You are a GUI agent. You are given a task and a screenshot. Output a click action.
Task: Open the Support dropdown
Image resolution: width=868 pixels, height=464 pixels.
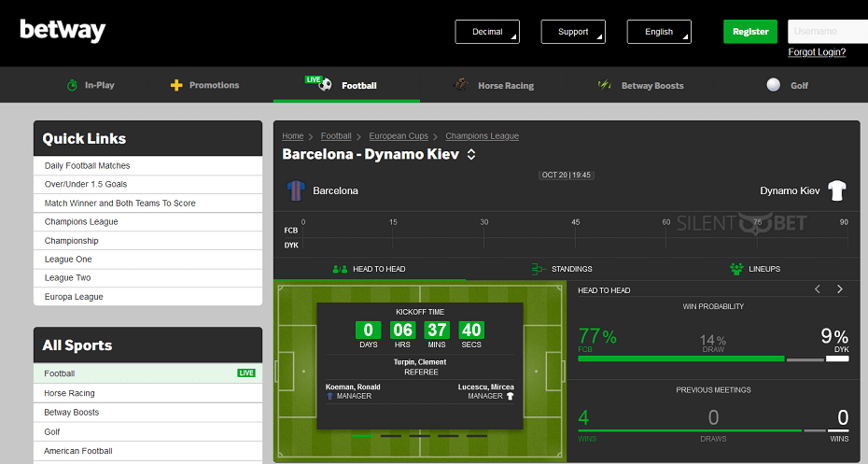[x=573, y=32]
